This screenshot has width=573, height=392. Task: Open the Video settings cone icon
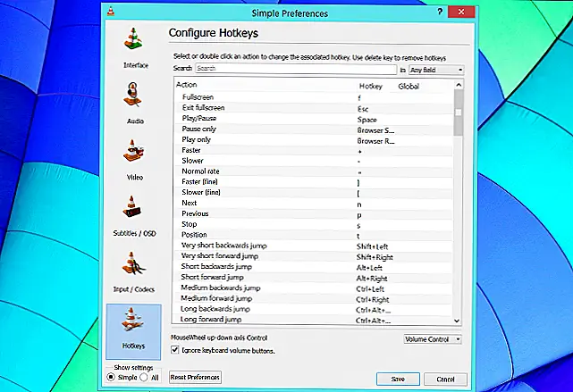click(x=136, y=152)
